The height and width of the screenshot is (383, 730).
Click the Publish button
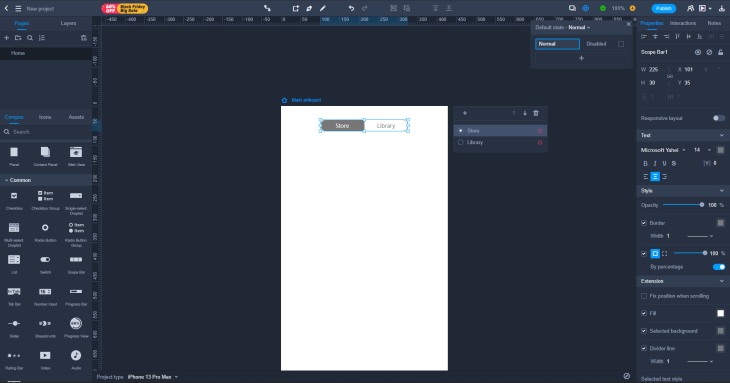663,8
